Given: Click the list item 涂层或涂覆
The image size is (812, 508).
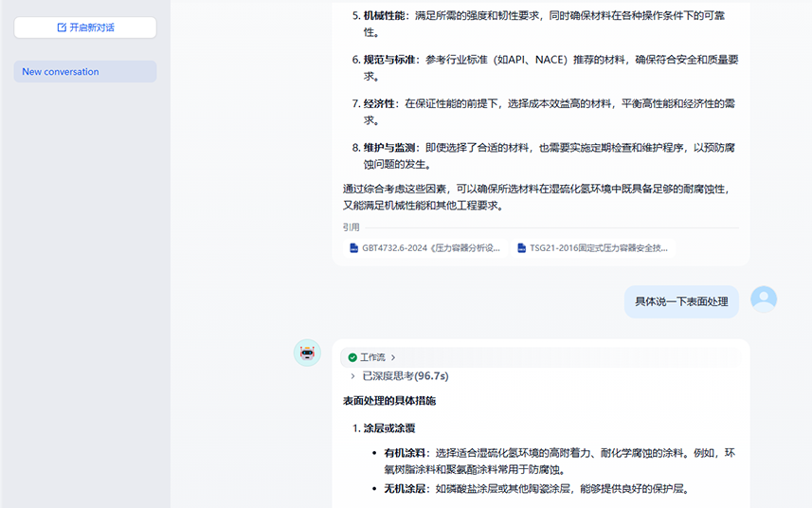Looking at the screenshot, I should (388, 428).
